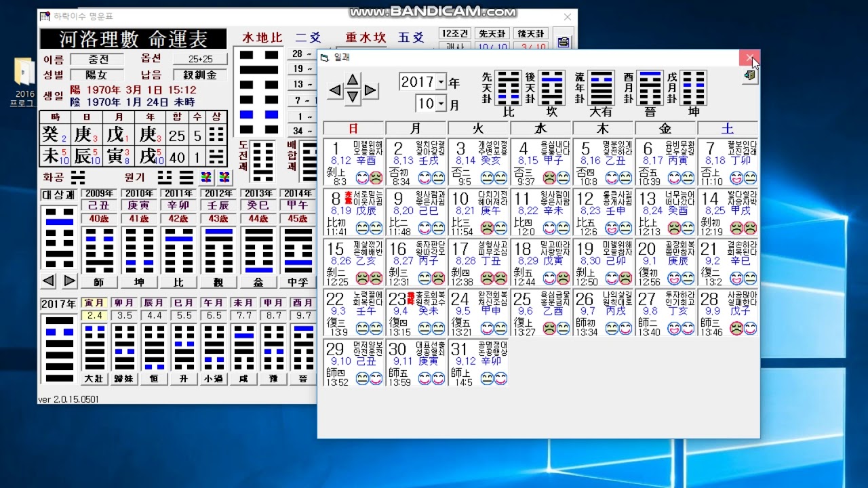The image size is (868, 488).
Task: Select the 寅月 month label
Action: [94, 303]
